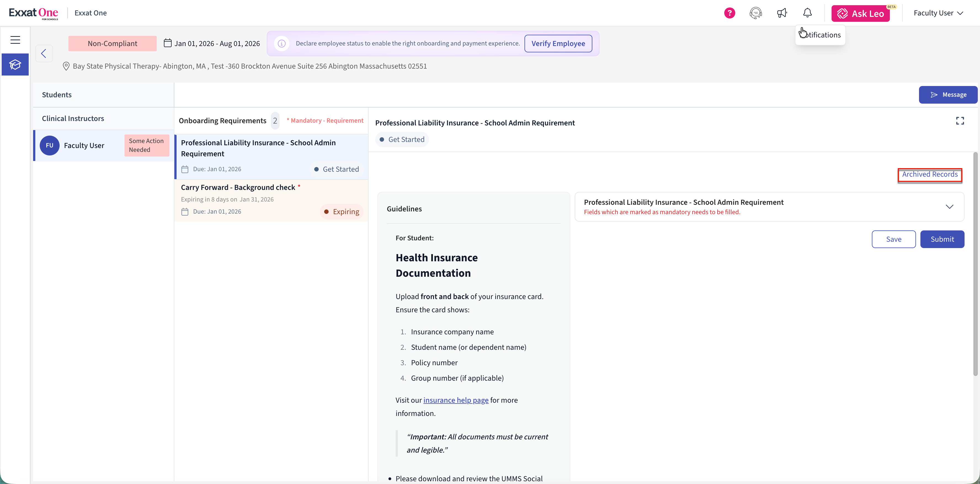
Task: Switch to the Students tab
Action: tap(57, 95)
